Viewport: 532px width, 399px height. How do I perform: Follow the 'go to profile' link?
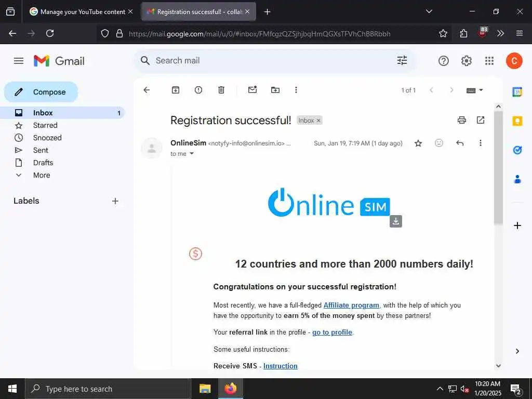[x=332, y=332]
